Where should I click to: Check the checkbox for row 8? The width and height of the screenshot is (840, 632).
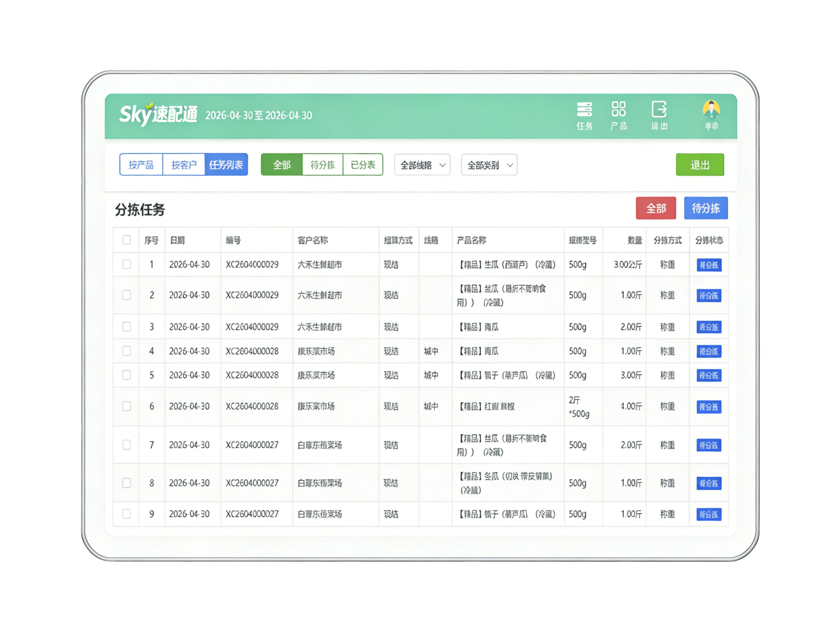pyautogui.click(x=126, y=483)
